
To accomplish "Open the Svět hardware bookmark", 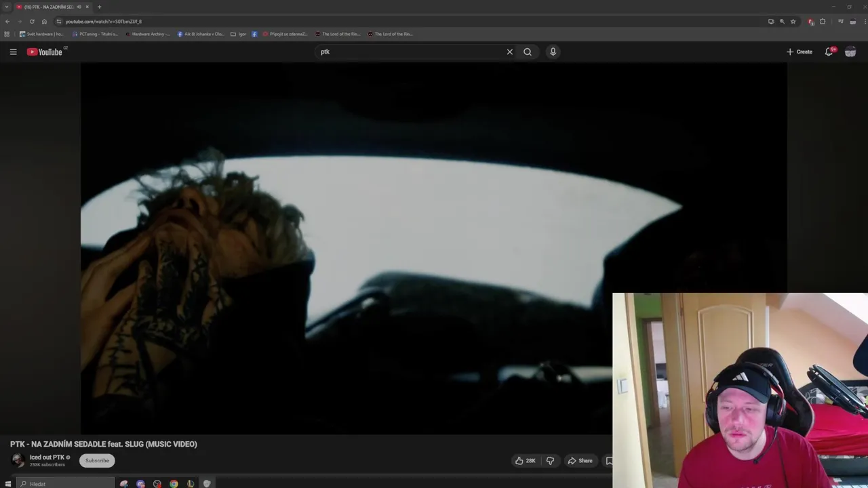I will 41,34.
